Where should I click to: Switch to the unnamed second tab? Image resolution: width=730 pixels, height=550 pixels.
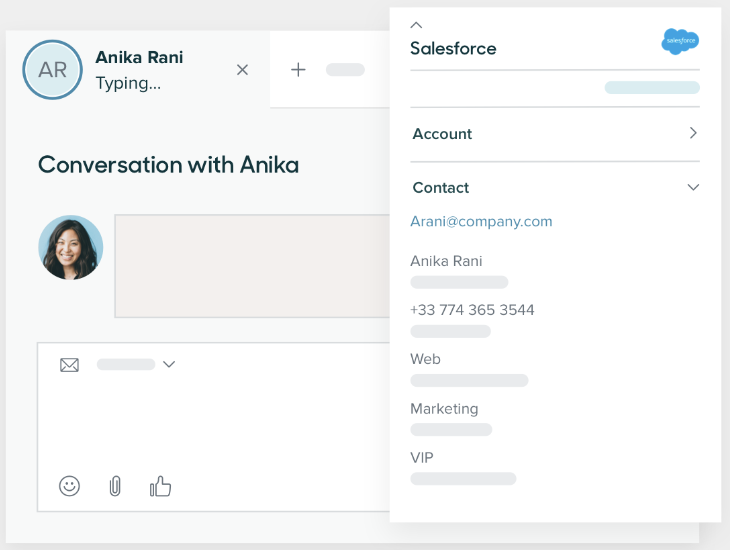tap(345, 70)
